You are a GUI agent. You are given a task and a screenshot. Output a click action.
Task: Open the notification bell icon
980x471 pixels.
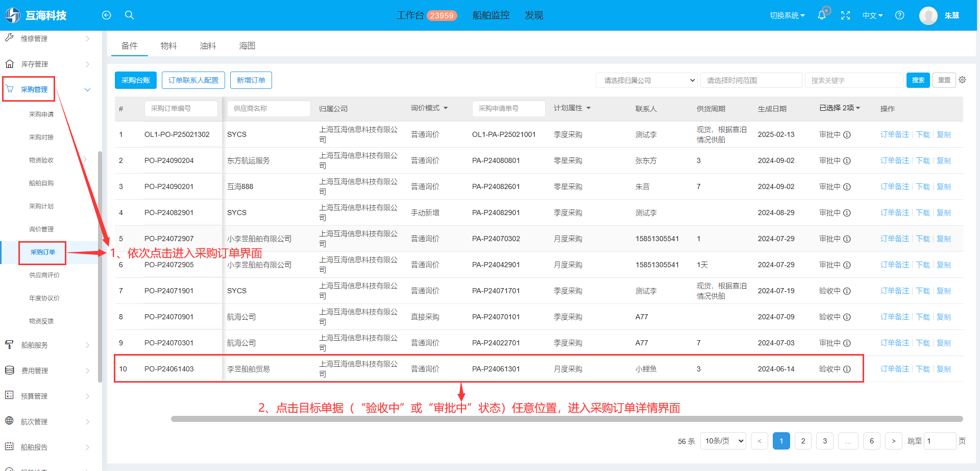pyautogui.click(x=822, y=15)
